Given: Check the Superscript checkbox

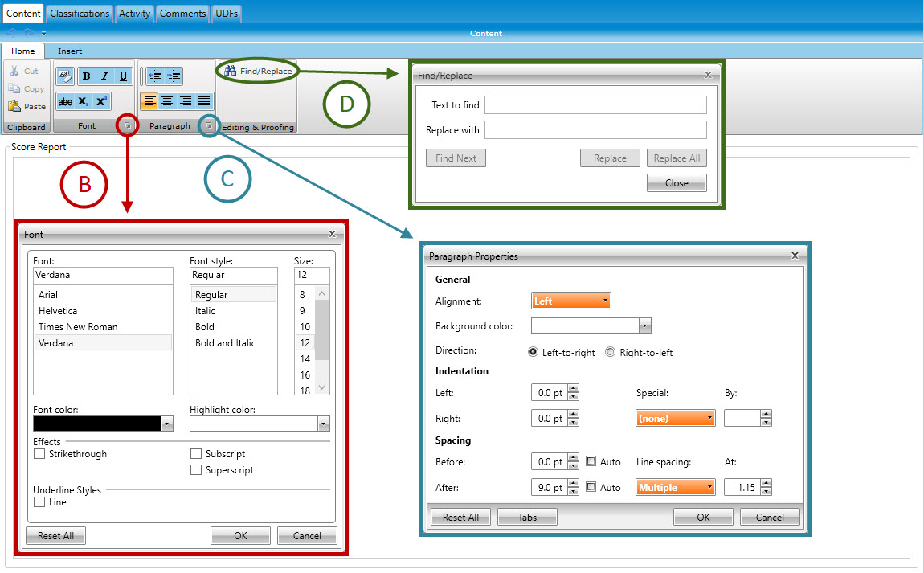Looking at the screenshot, I should coord(196,470).
